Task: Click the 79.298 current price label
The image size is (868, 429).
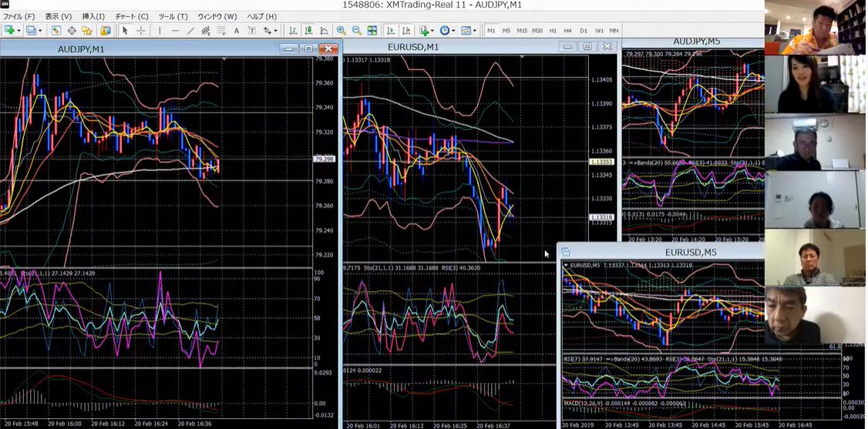Action: coord(323,159)
